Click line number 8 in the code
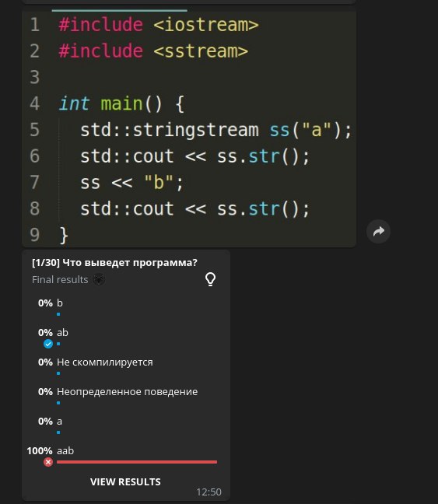 click(x=35, y=208)
